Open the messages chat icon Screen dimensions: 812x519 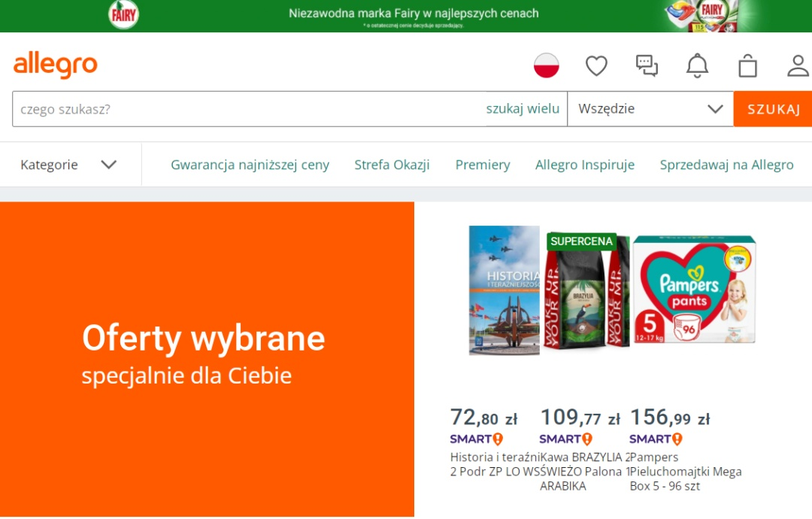tap(647, 66)
